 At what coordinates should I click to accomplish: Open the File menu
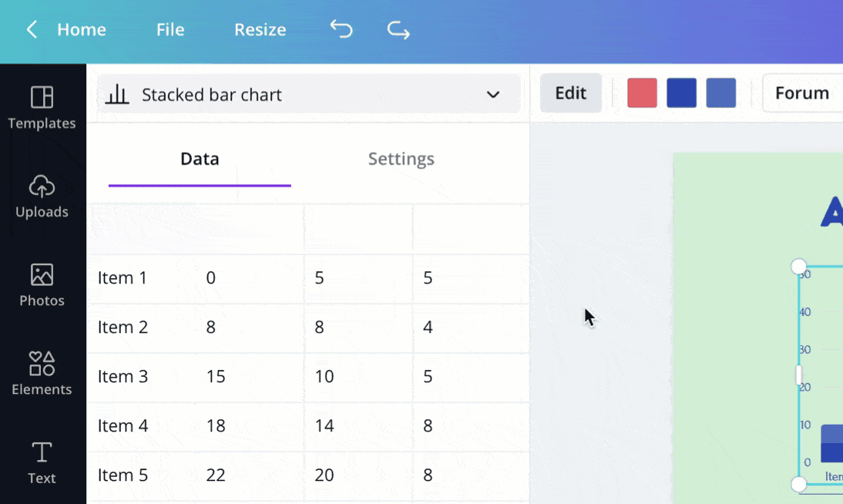click(x=170, y=29)
